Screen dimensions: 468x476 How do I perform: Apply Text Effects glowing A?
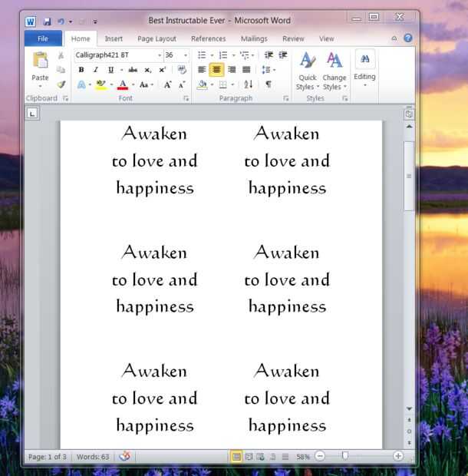81,84
